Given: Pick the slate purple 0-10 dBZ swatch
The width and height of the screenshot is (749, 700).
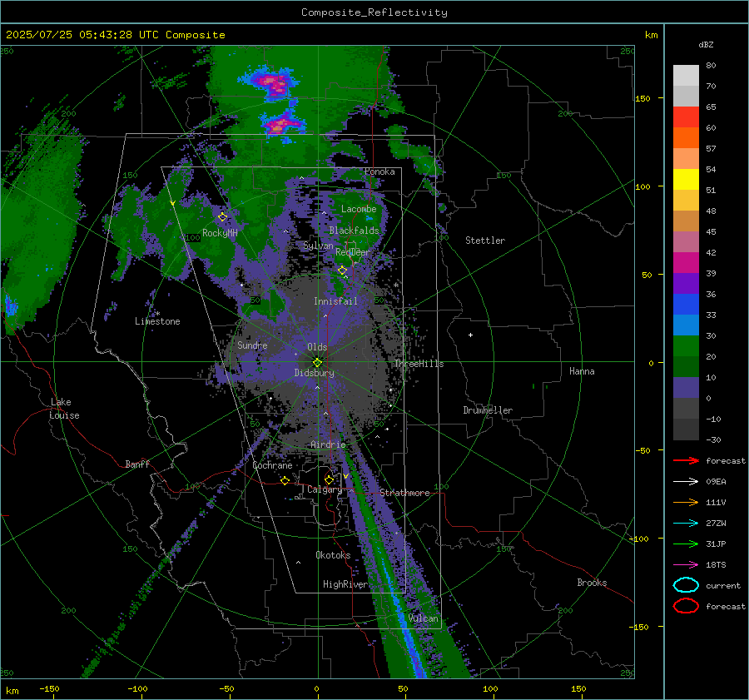Looking at the screenshot, I should click(686, 388).
